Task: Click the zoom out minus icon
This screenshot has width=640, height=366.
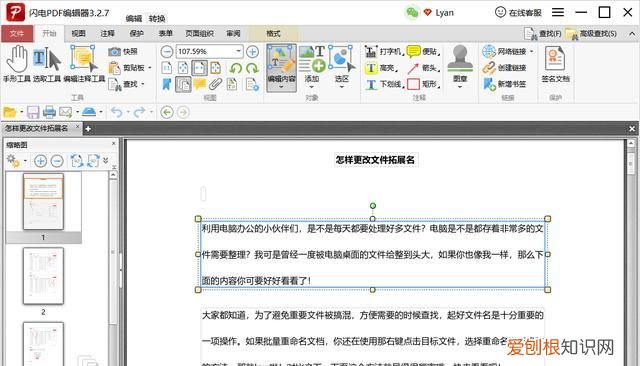Action: 167,51
